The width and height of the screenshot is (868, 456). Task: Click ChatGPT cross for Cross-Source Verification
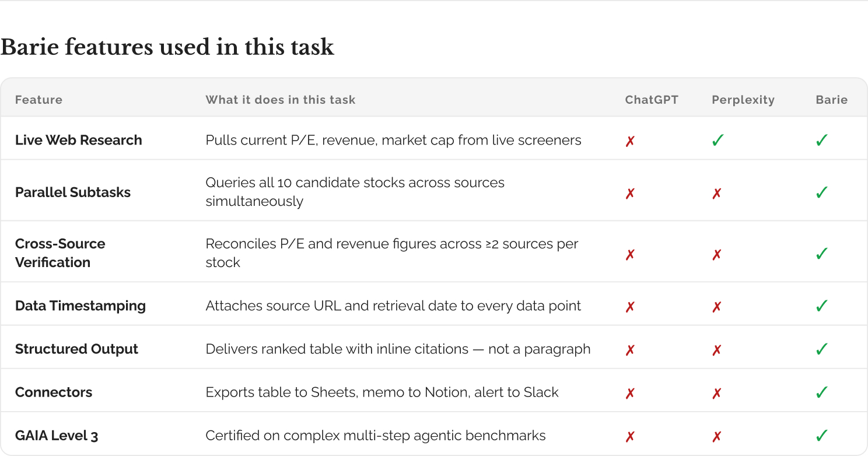point(630,255)
